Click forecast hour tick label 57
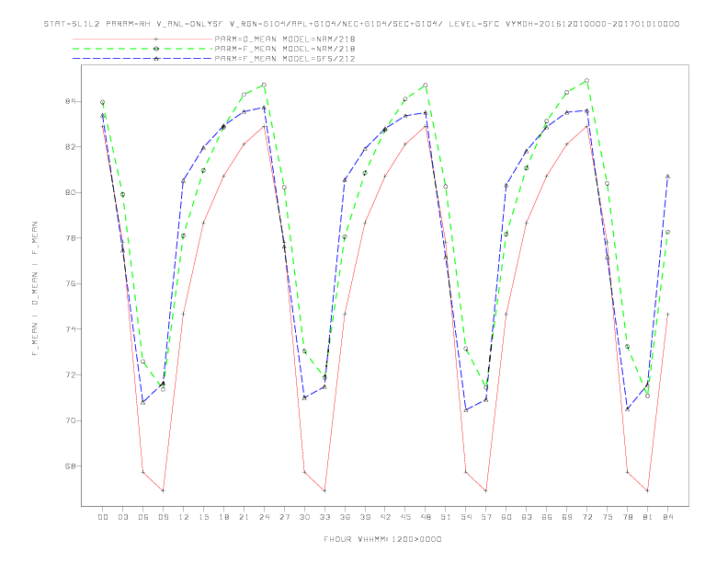This screenshot has width=728, height=563. click(486, 517)
